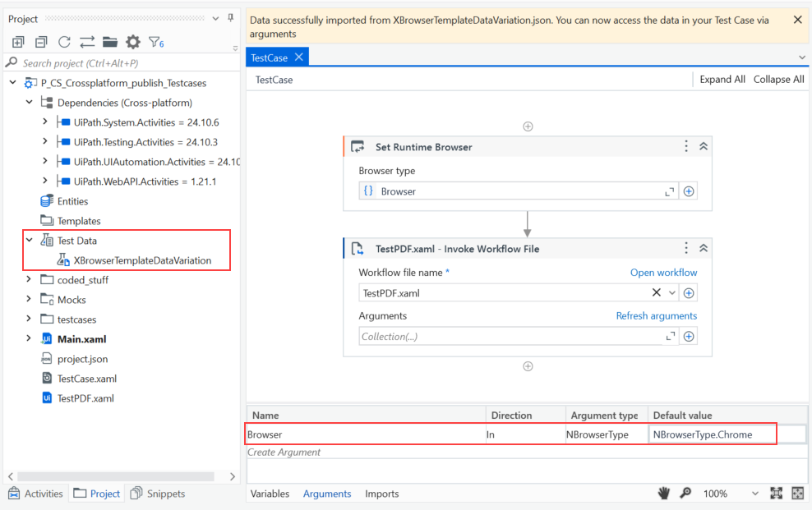Open project folder via File Explorer icon
Screen dimensions: 812x510
point(109,42)
